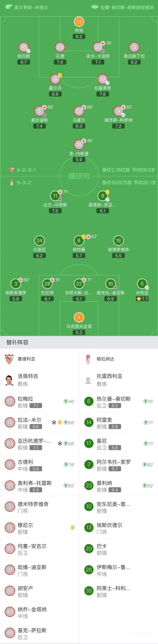The width and height of the screenshot is (158, 644).
Task: Click the Sevilla crest beside 4-2-3-1
Action: coord(11,170)
